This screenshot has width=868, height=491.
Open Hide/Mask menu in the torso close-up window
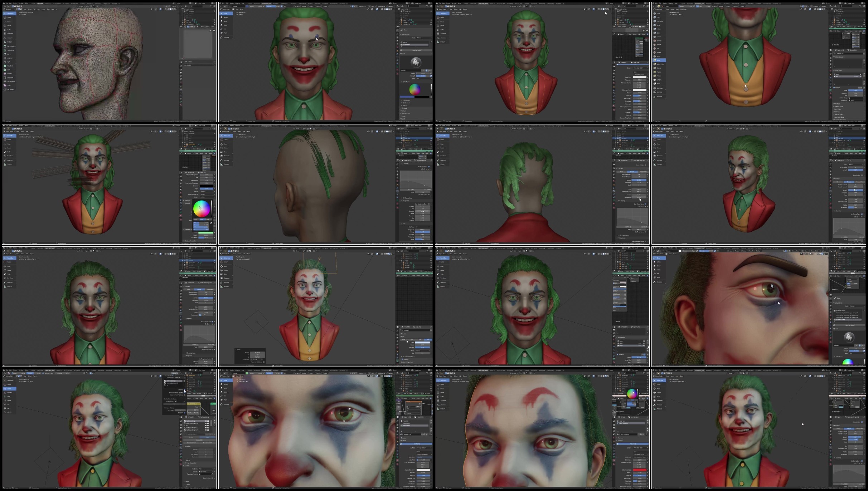[683, 9]
